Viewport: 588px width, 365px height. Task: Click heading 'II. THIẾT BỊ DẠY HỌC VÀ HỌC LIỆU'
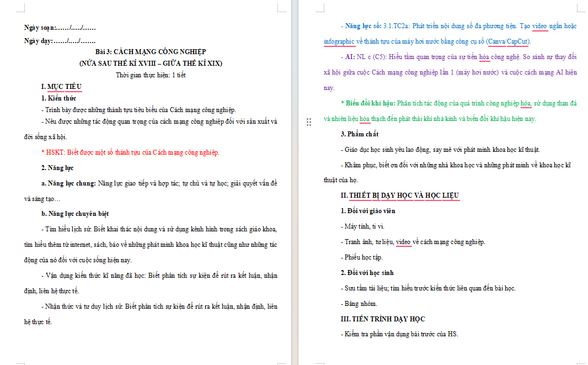pos(400,195)
